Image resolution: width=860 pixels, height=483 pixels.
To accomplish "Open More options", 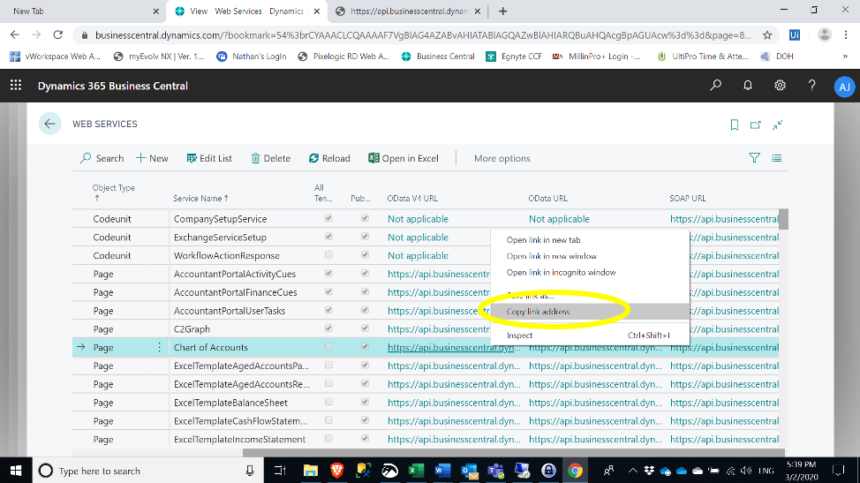I will (502, 158).
